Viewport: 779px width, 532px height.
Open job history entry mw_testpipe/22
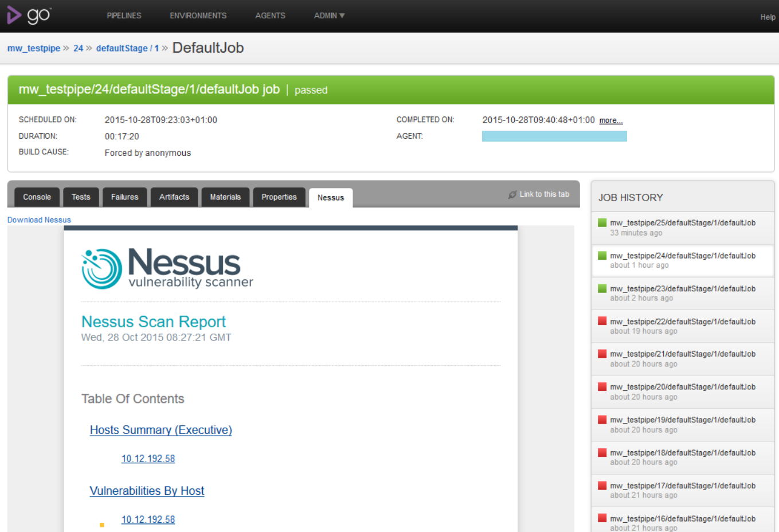pyautogui.click(x=683, y=322)
